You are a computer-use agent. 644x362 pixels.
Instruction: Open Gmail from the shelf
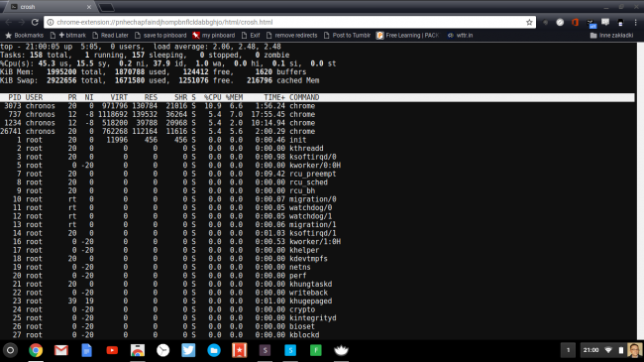coord(61,350)
